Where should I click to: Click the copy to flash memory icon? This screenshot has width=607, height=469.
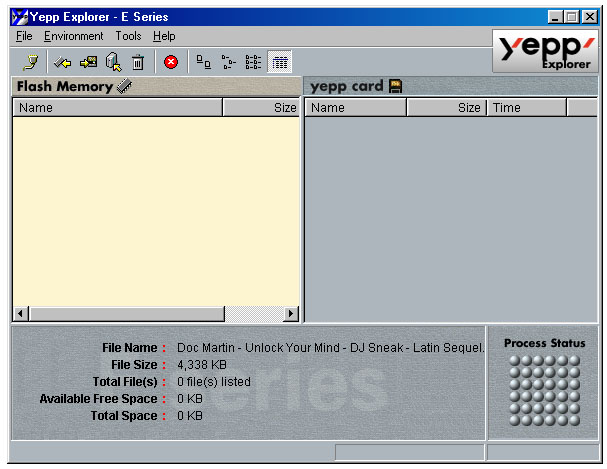click(x=62, y=62)
